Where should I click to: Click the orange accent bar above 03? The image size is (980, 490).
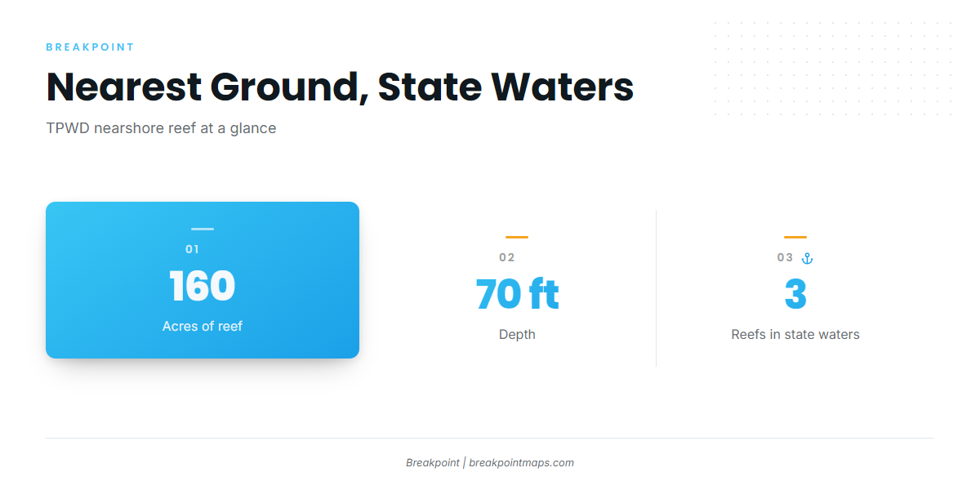click(x=795, y=237)
